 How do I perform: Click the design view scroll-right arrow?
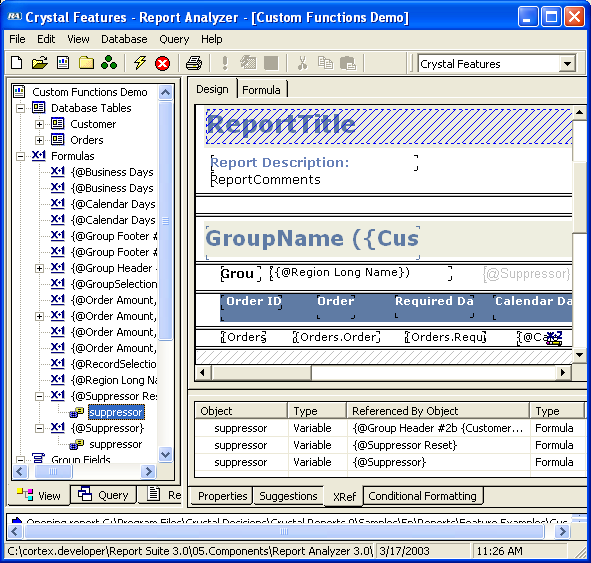(x=563, y=373)
